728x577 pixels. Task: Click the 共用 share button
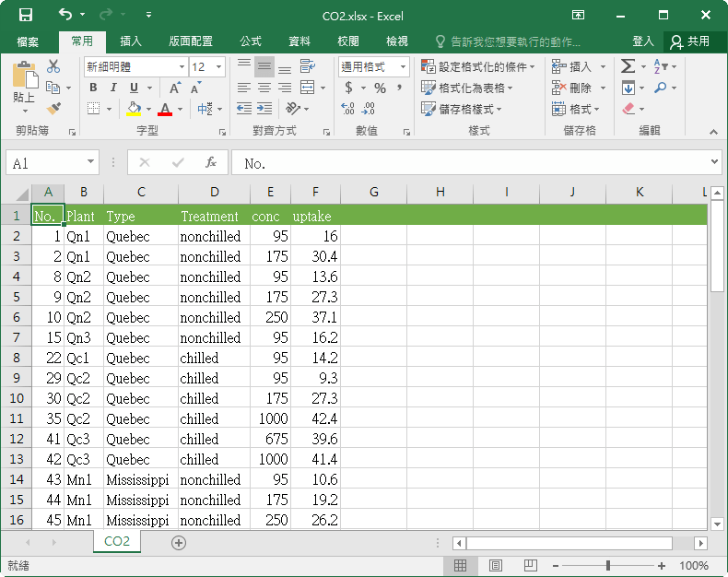pyautogui.click(x=690, y=41)
